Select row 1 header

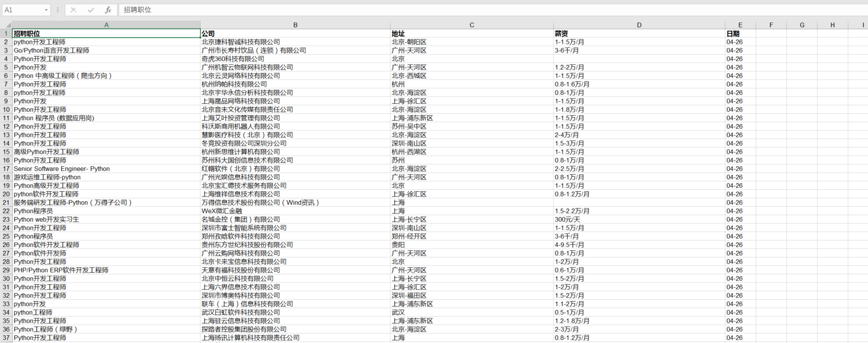click(x=6, y=34)
